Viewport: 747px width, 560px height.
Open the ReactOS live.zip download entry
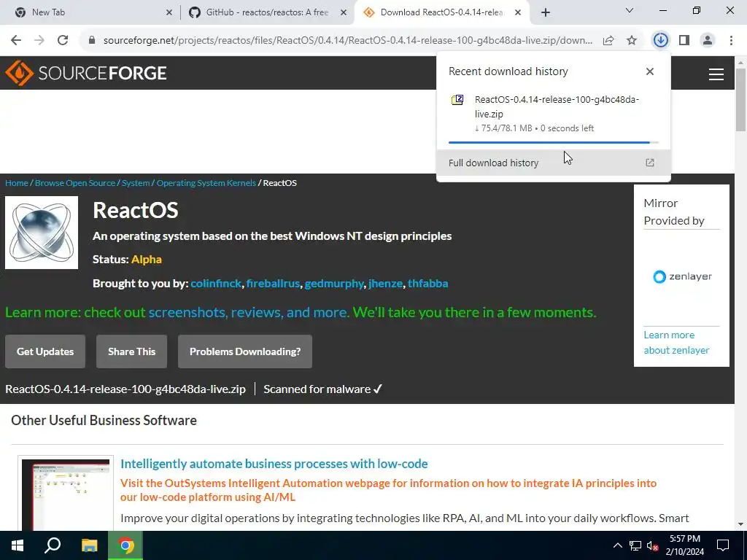click(x=554, y=114)
